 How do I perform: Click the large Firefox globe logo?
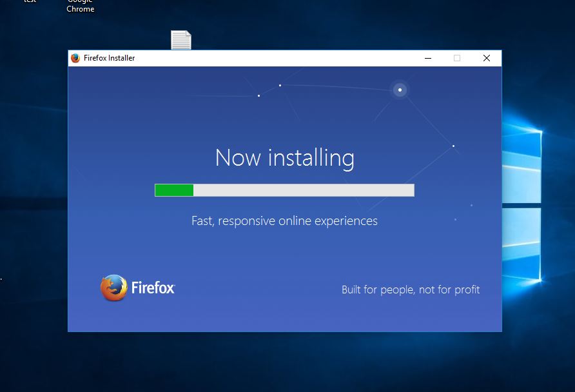pos(113,288)
